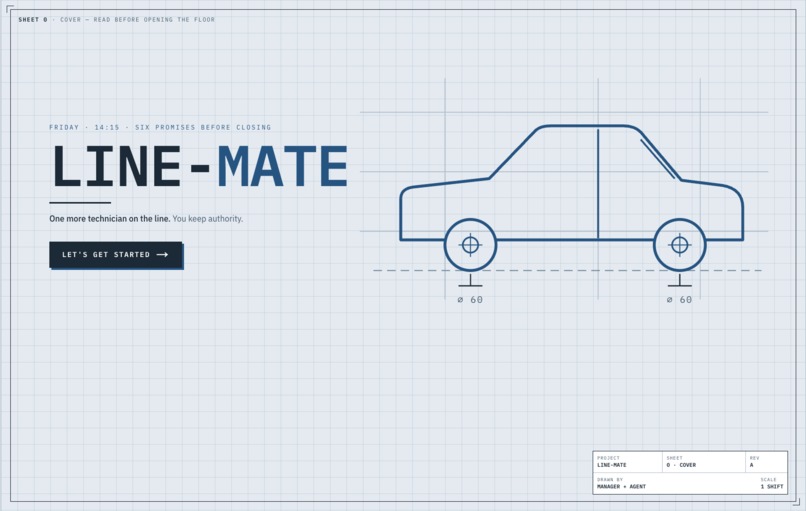Click the '⌀ 60' label under left wheel

point(470,300)
